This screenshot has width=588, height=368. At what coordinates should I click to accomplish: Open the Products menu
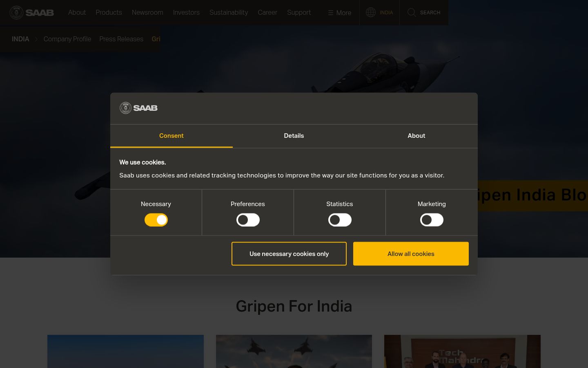click(x=109, y=13)
